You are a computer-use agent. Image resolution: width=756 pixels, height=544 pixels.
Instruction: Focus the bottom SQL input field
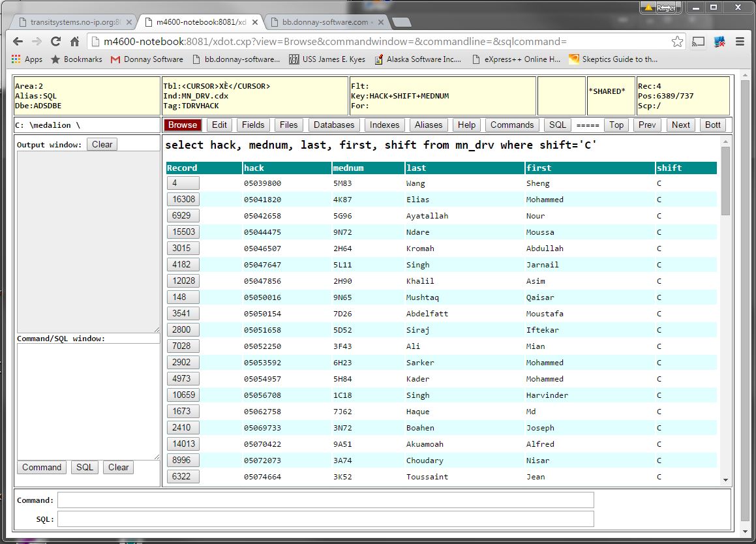(x=325, y=519)
